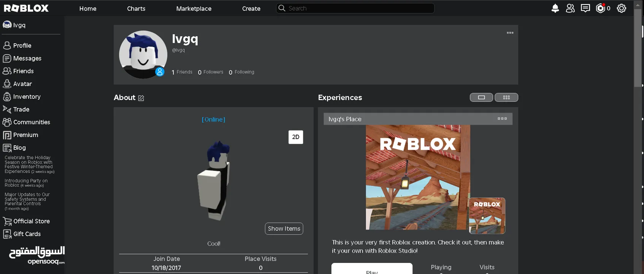644x274 pixels.
Task: Open blog post Major Updates to Safety Systems
Action: (x=27, y=201)
